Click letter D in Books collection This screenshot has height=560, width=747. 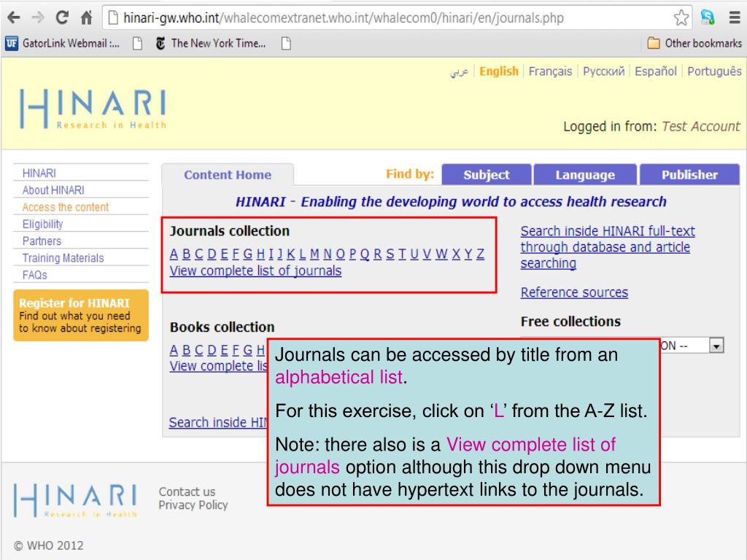pyautogui.click(x=212, y=351)
